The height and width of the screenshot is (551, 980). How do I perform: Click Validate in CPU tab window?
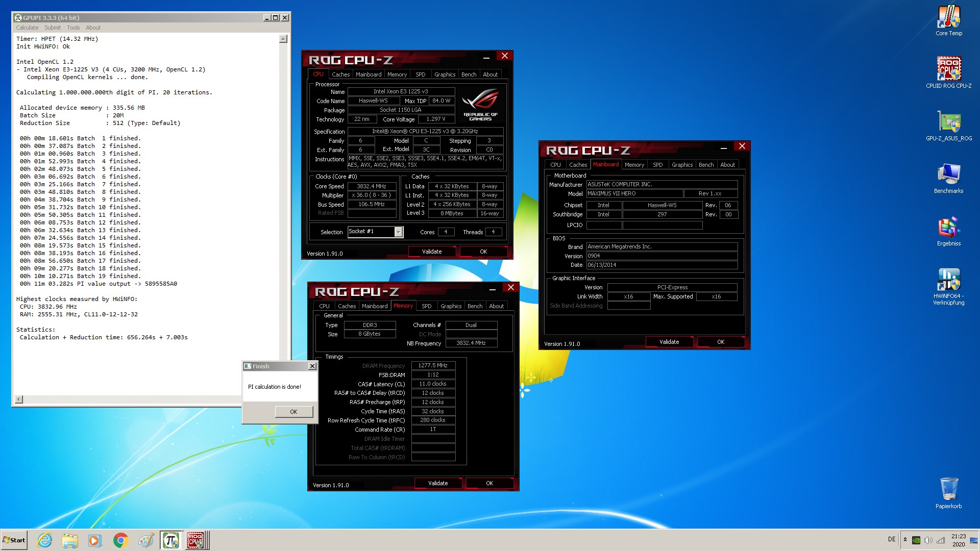click(432, 252)
